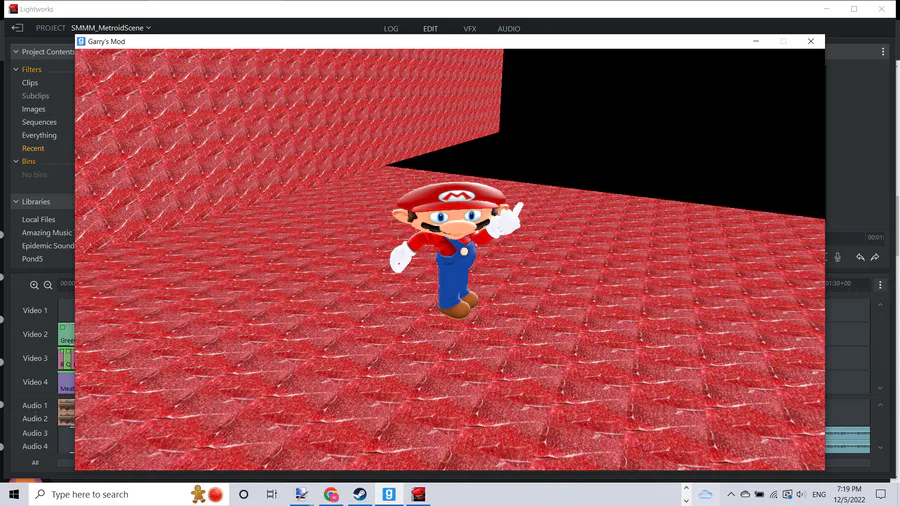Viewport: 900px width, 506px height.
Task: Click the video tracks scroll-up chevron
Action: (880, 305)
